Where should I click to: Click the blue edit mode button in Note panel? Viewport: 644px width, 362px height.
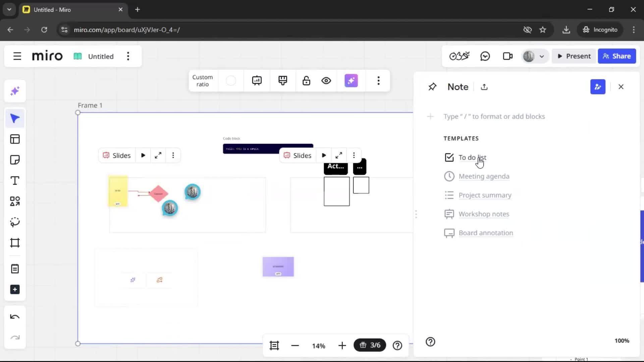(x=598, y=87)
